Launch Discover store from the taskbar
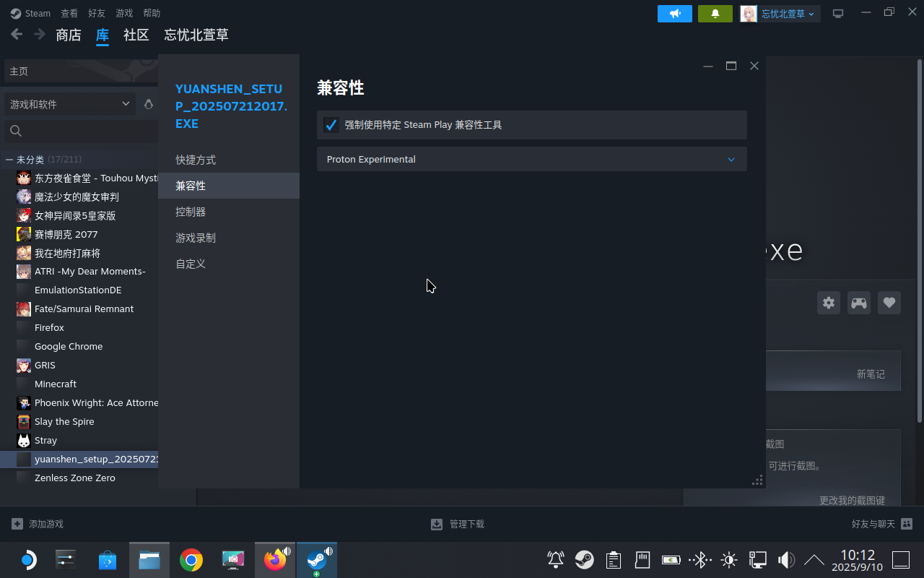The height and width of the screenshot is (578, 924). 108,560
